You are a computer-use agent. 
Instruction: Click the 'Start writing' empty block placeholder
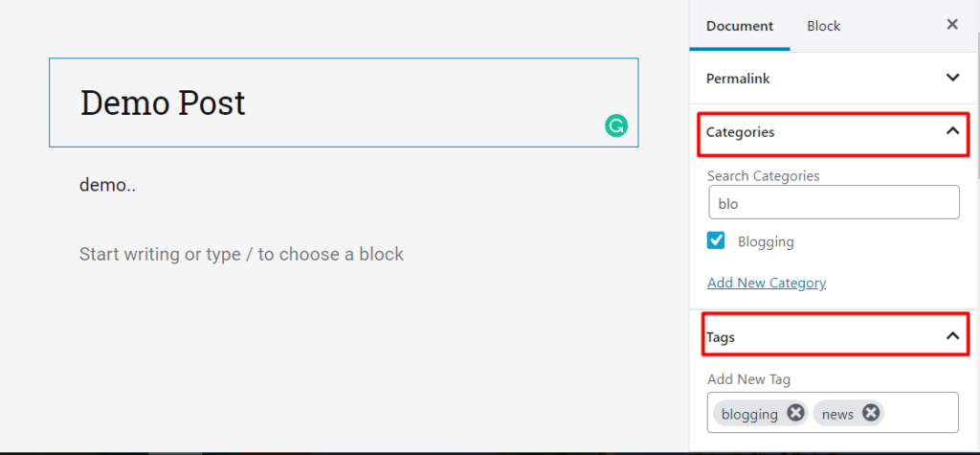[241, 255]
